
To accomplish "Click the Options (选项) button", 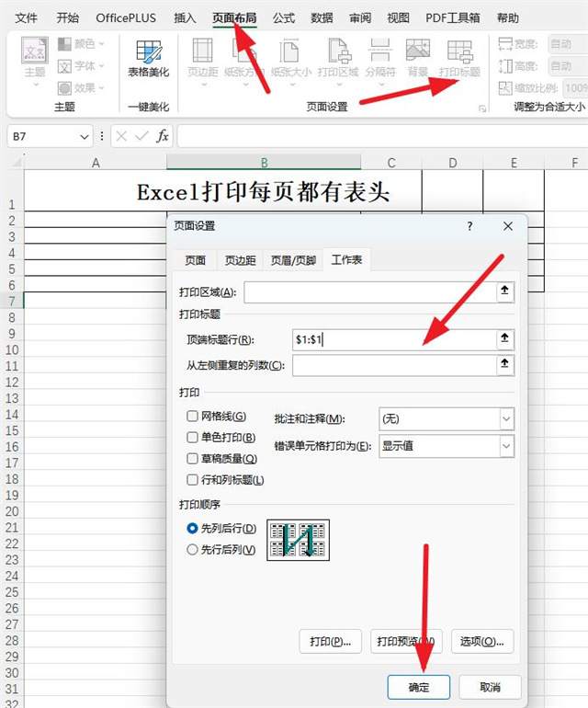I will point(482,641).
